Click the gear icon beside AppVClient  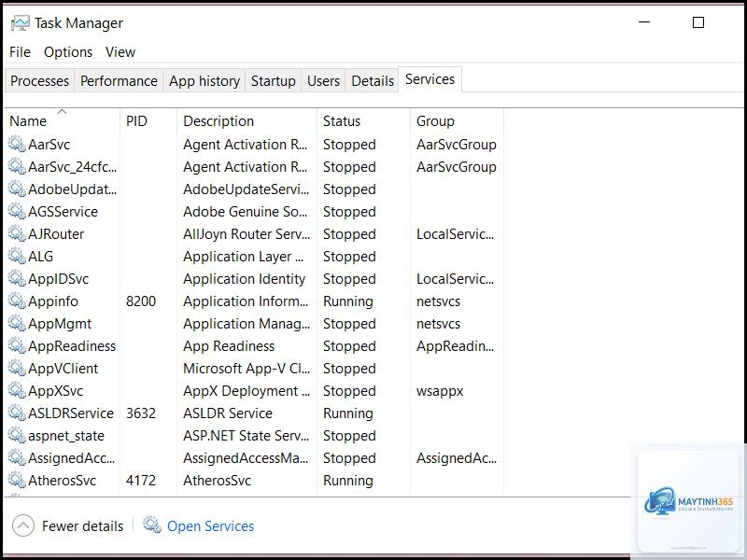tap(17, 368)
